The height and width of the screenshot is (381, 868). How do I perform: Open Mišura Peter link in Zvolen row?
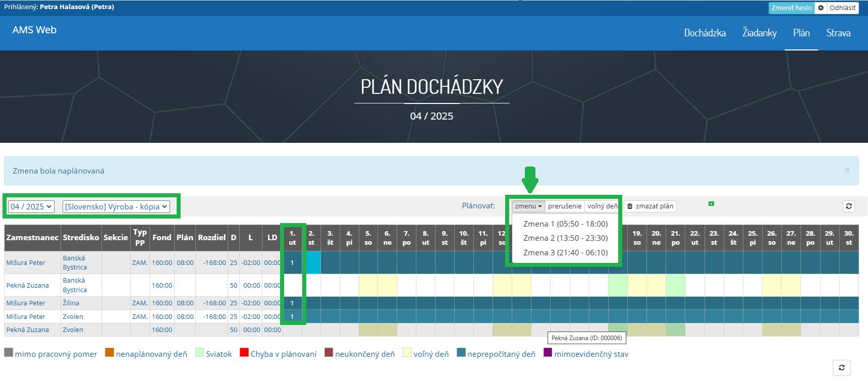click(26, 316)
